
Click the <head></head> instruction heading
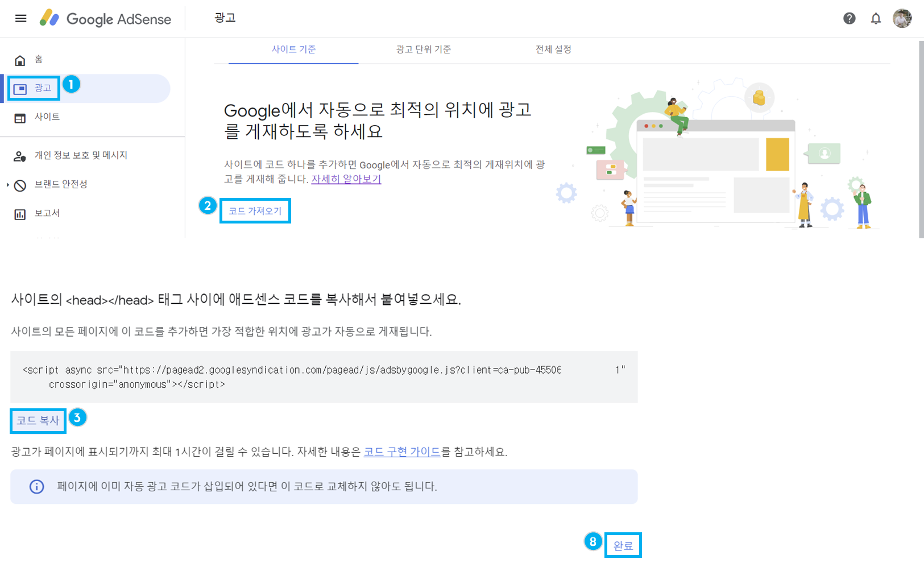tap(236, 300)
